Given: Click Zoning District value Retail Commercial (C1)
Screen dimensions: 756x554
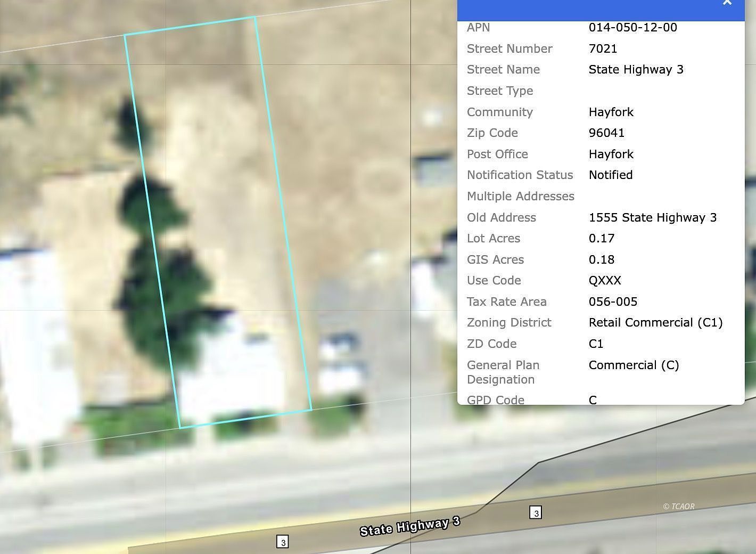Looking at the screenshot, I should (655, 323).
